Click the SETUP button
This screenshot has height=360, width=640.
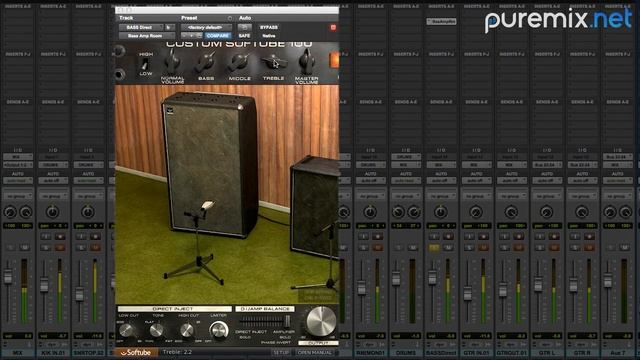click(x=280, y=352)
